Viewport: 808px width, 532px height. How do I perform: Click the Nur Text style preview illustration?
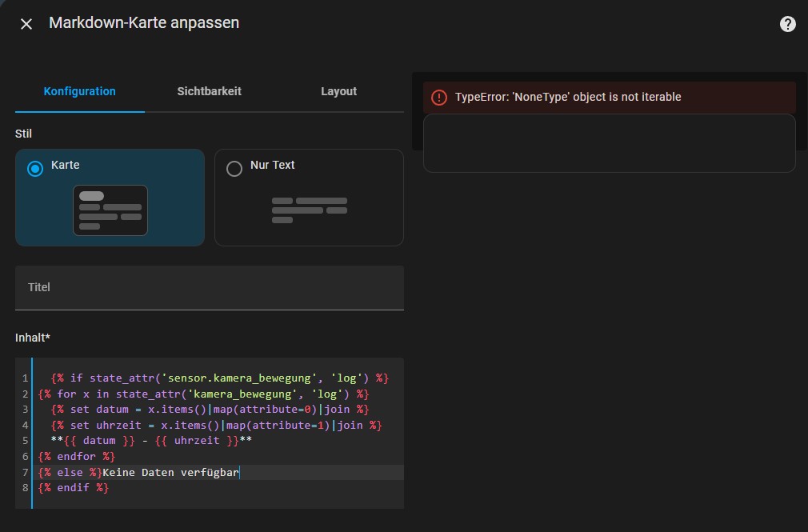309,210
